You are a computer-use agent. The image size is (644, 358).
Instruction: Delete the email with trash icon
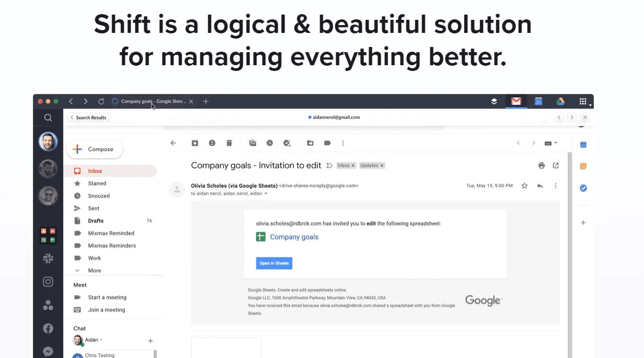[229, 143]
